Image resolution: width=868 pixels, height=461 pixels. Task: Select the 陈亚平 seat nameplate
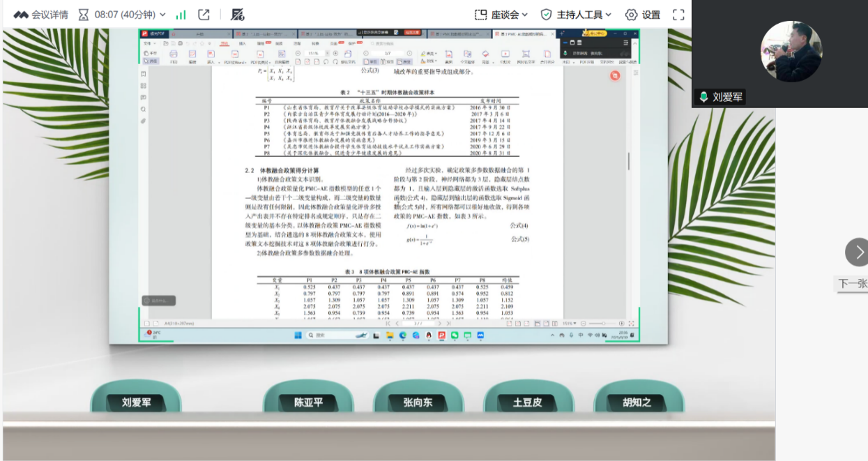click(309, 402)
